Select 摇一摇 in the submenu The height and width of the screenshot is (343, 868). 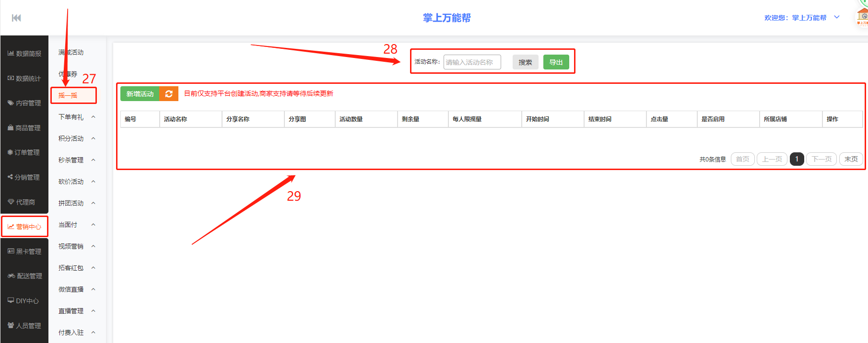click(x=68, y=95)
